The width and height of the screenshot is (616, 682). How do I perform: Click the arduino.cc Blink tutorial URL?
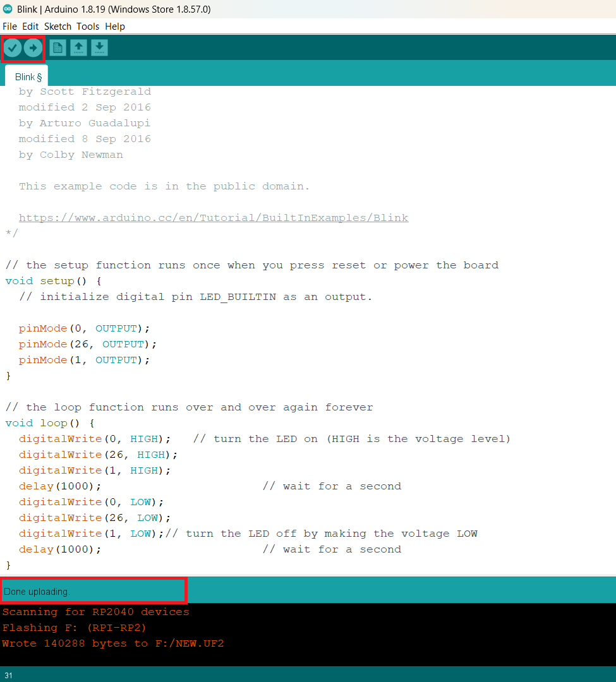pos(213,218)
